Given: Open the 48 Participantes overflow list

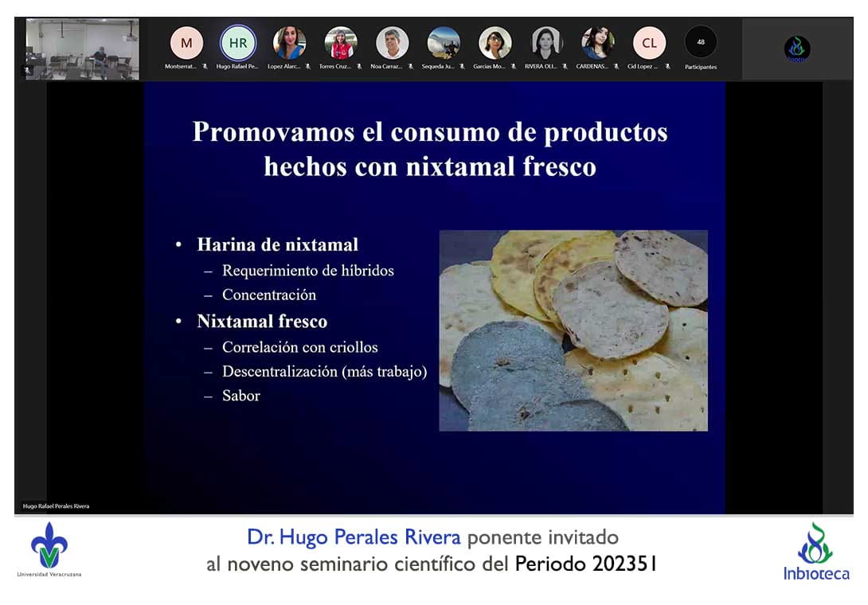Looking at the screenshot, I should [701, 43].
